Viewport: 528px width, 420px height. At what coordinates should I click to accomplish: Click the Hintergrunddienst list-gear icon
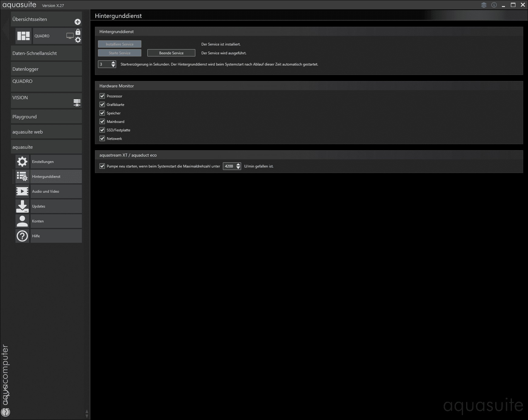[x=22, y=176]
